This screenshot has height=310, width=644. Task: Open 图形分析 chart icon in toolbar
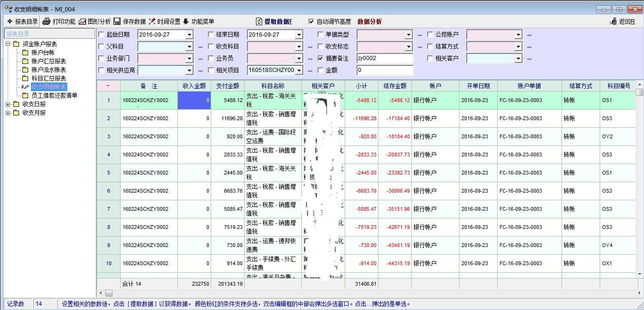[x=82, y=21]
